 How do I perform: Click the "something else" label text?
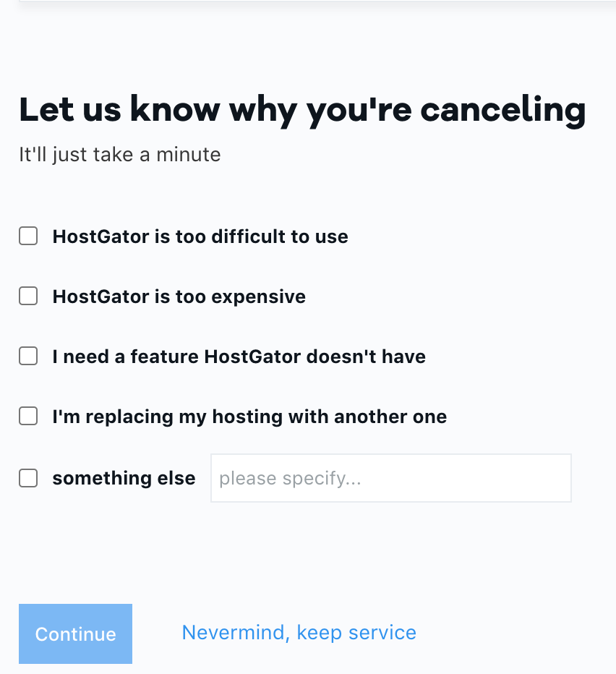click(x=124, y=478)
